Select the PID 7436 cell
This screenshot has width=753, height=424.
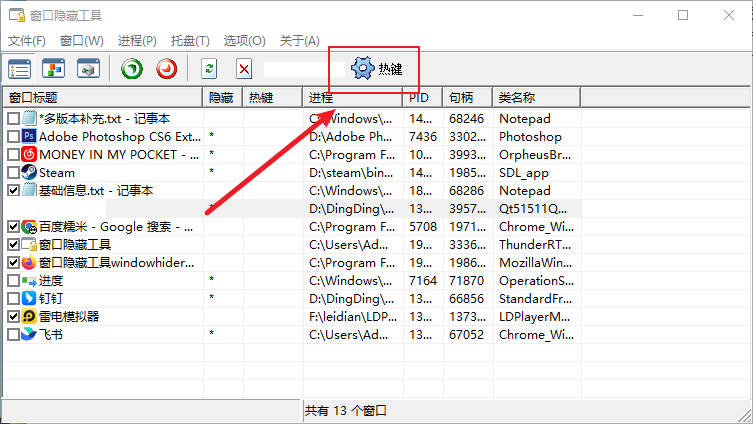point(423,136)
